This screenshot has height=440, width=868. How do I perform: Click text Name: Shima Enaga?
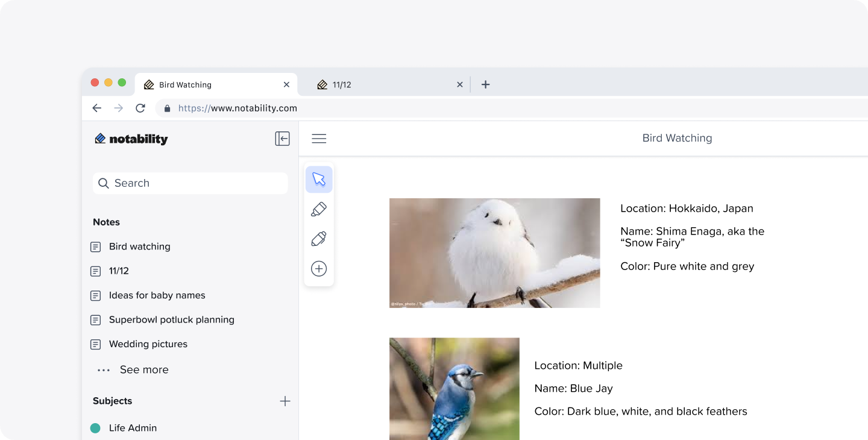(x=692, y=237)
